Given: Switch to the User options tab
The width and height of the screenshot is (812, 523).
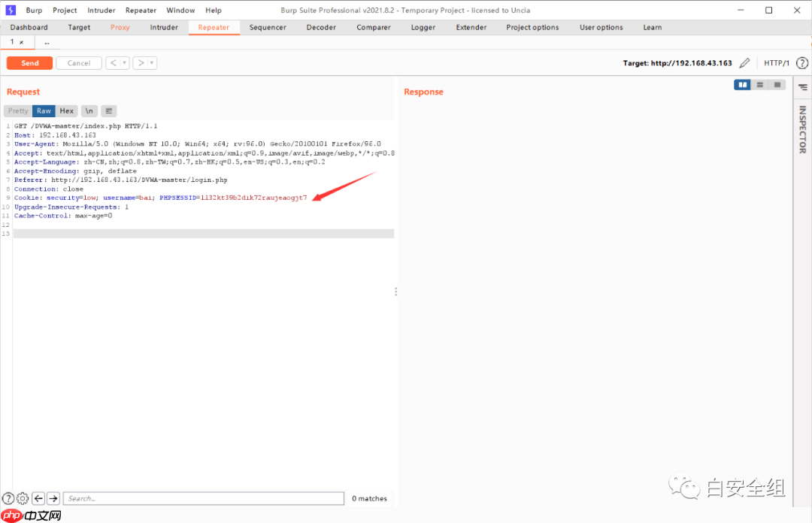Looking at the screenshot, I should coord(601,28).
